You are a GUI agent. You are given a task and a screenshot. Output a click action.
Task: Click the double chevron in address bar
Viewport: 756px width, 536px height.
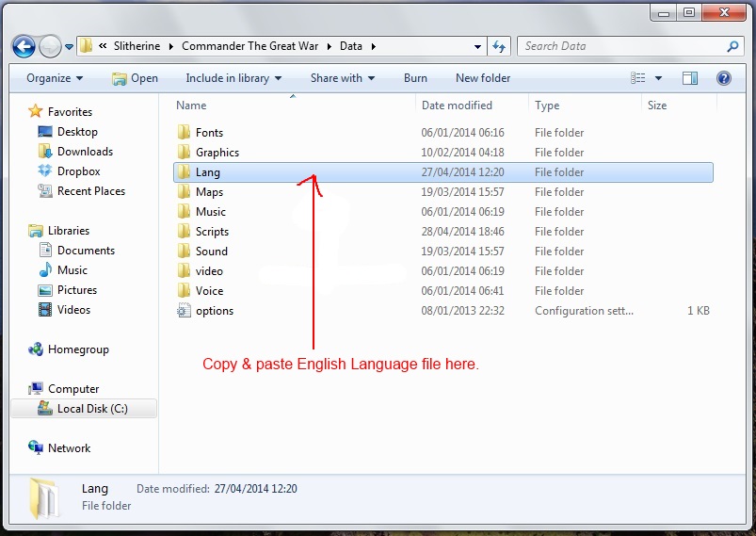point(103,46)
